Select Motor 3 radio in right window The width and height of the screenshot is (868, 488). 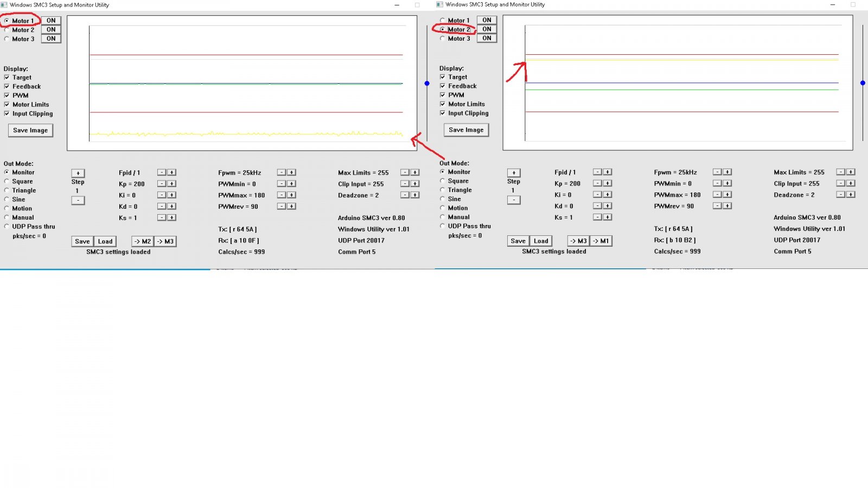point(443,38)
